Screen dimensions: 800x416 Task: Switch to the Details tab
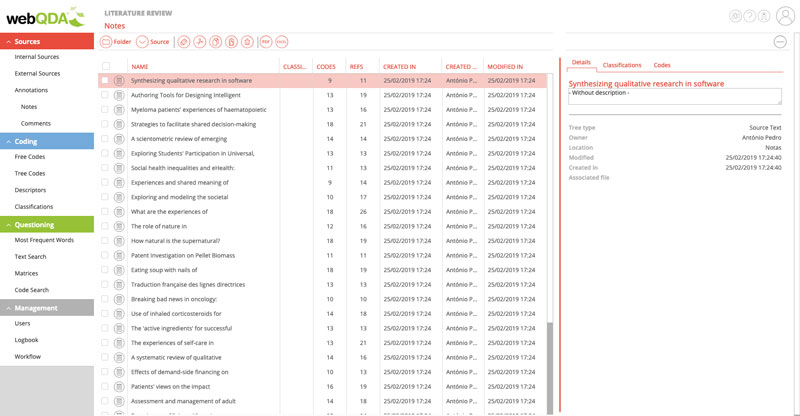[x=581, y=62]
